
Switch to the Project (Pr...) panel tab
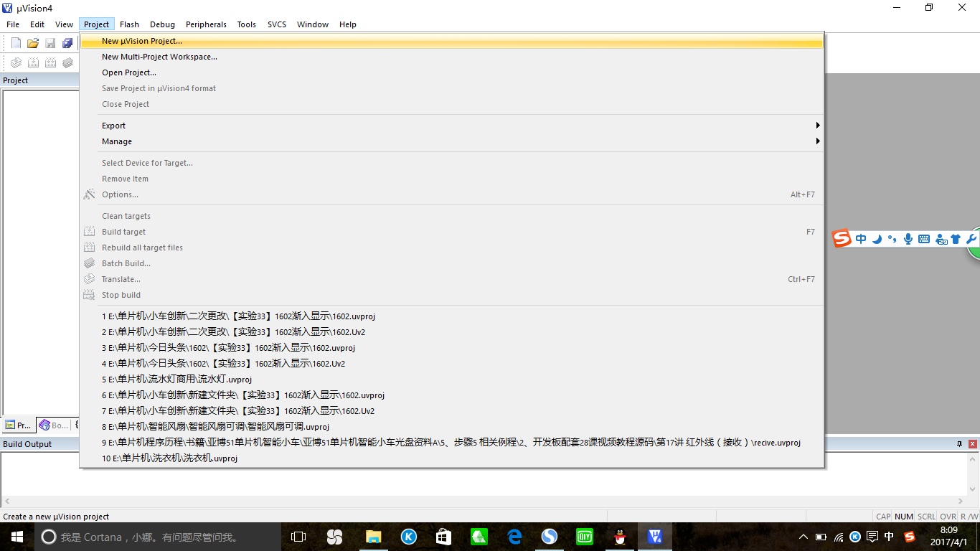pos(18,425)
